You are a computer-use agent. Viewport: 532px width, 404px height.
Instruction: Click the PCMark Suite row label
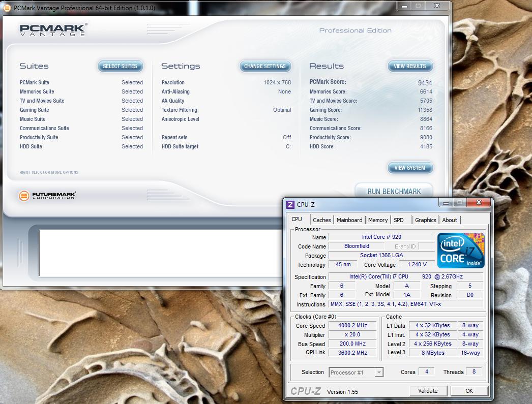point(34,82)
